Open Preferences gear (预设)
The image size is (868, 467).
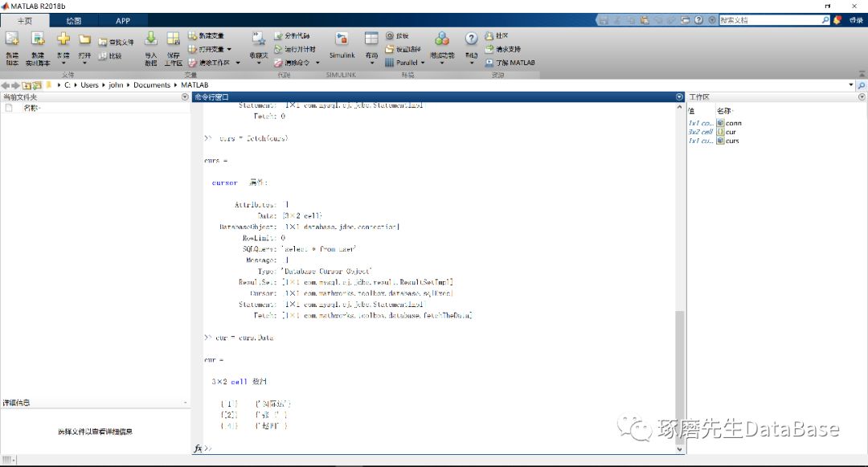(397, 35)
